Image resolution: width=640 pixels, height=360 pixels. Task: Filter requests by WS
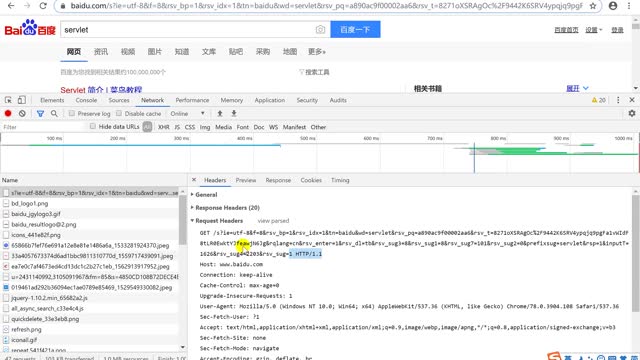(x=273, y=127)
